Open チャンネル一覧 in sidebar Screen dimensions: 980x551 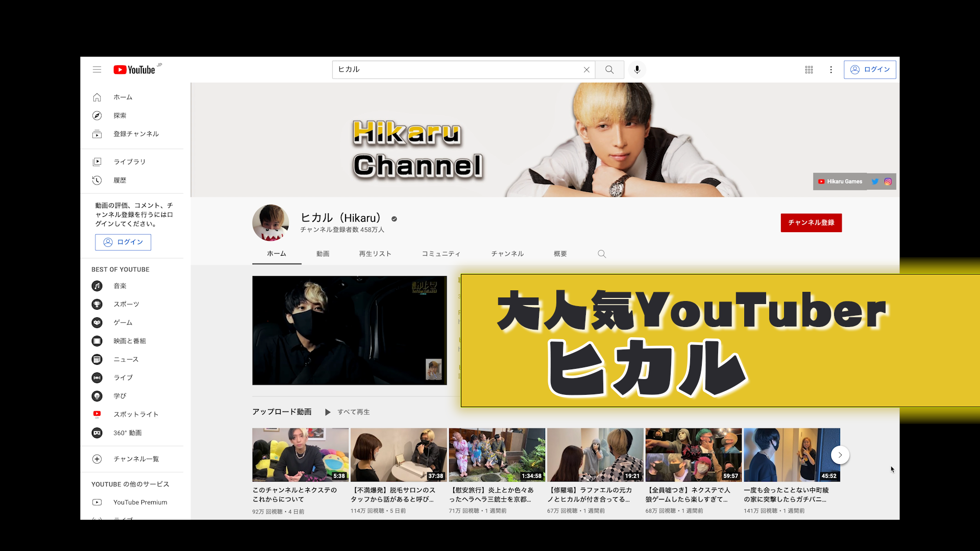132,459
